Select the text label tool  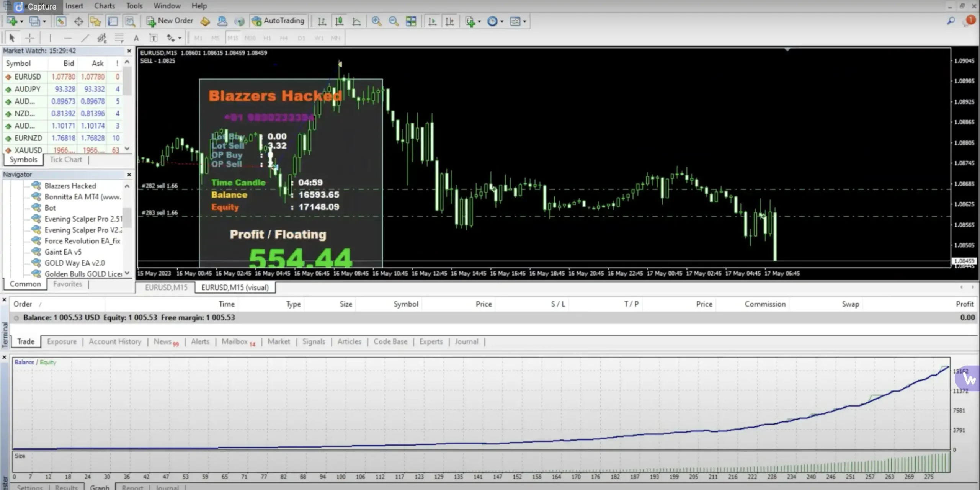coord(153,38)
